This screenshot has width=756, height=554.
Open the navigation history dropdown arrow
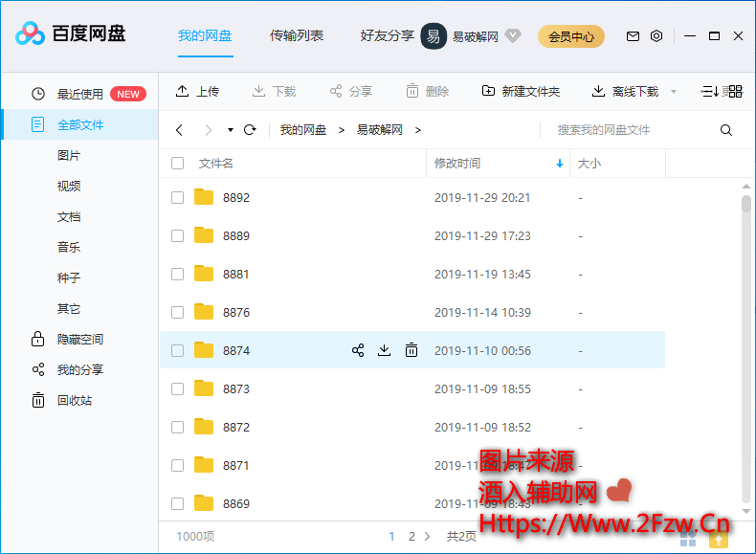coord(231,130)
